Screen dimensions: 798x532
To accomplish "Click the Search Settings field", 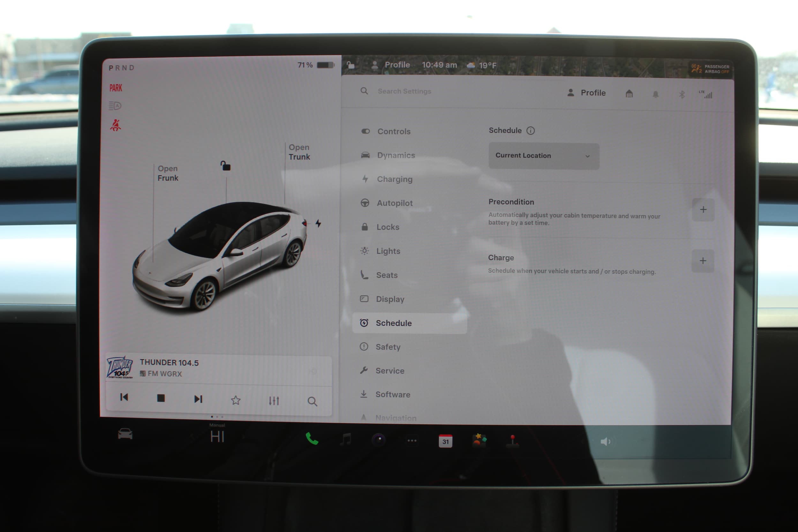I will 404,91.
